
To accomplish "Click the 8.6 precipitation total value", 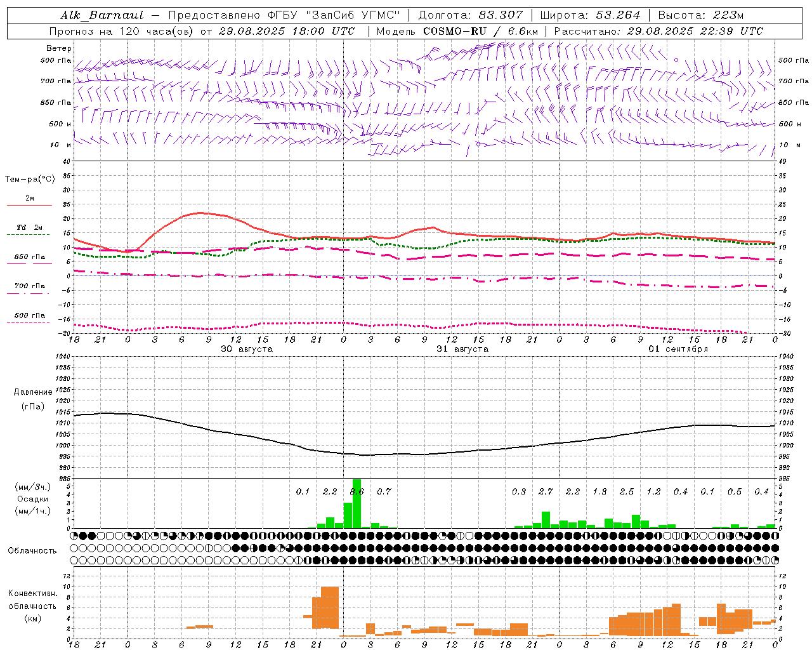I will [357, 491].
